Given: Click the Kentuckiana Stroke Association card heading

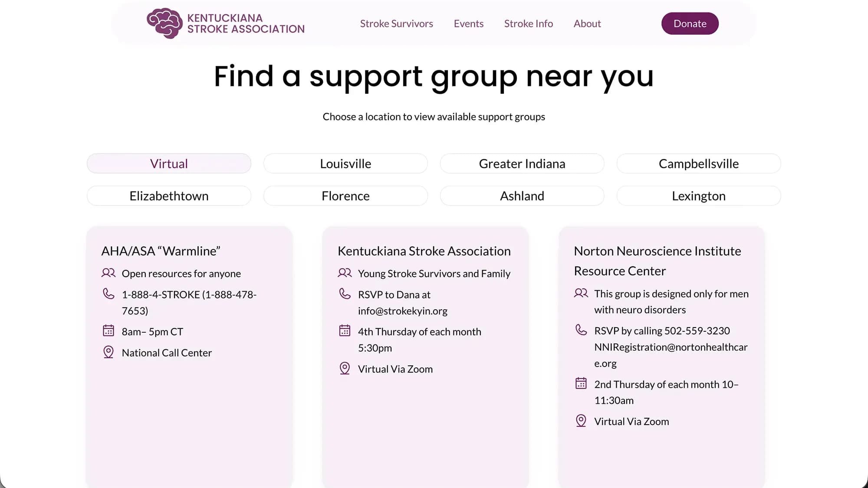Looking at the screenshot, I should click(424, 251).
